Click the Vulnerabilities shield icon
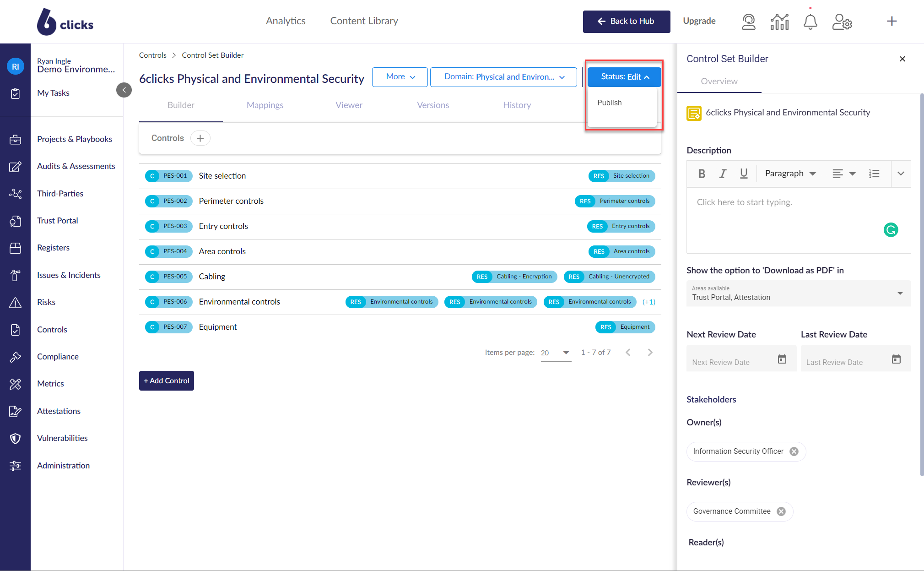Screen dimensions: 924x571 pyautogui.click(x=15, y=439)
